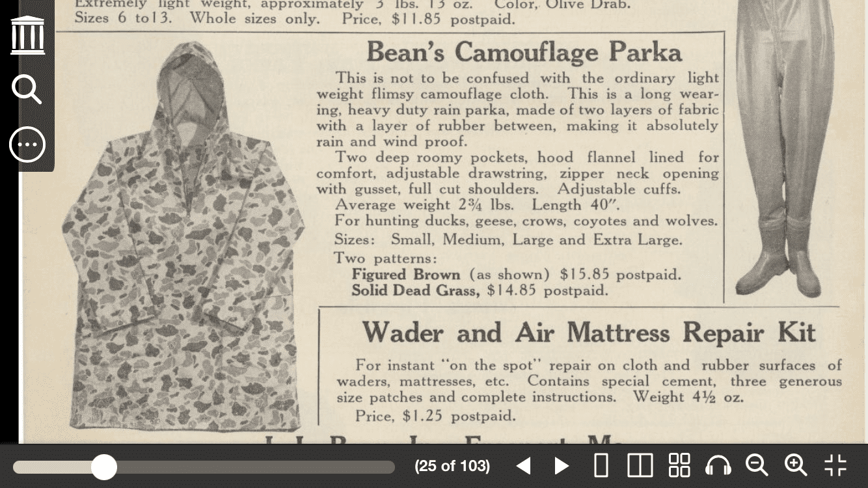
Task: Open the more options ellipsis menu
Action: click(x=27, y=144)
